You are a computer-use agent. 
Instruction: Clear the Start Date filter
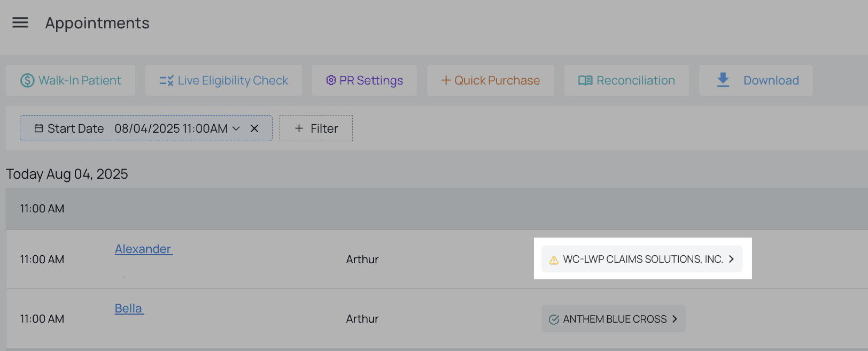tap(254, 128)
